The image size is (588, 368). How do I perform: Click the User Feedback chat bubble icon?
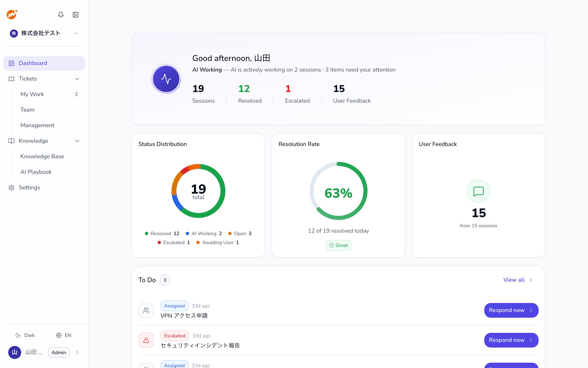pyautogui.click(x=478, y=191)
